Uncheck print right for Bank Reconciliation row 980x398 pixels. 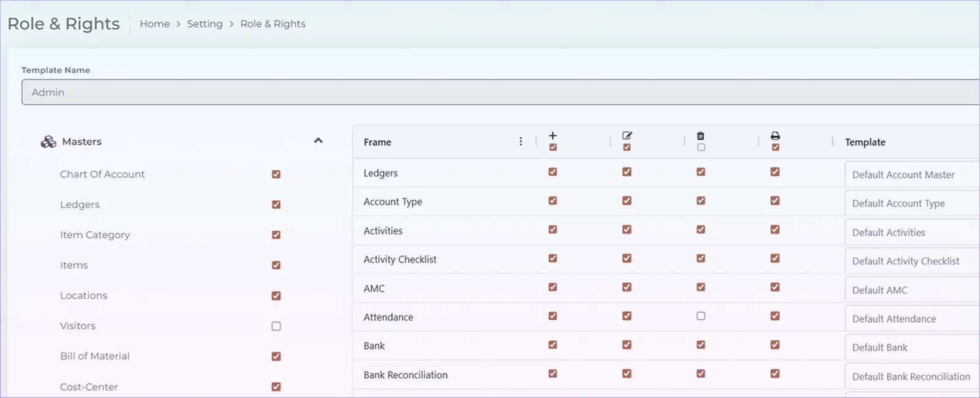[775, 374]
